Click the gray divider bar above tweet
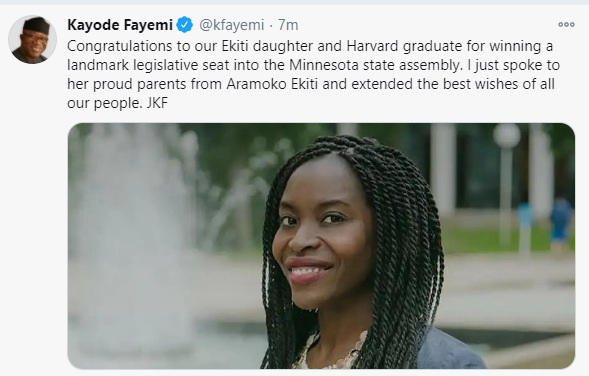 (294, 2)
